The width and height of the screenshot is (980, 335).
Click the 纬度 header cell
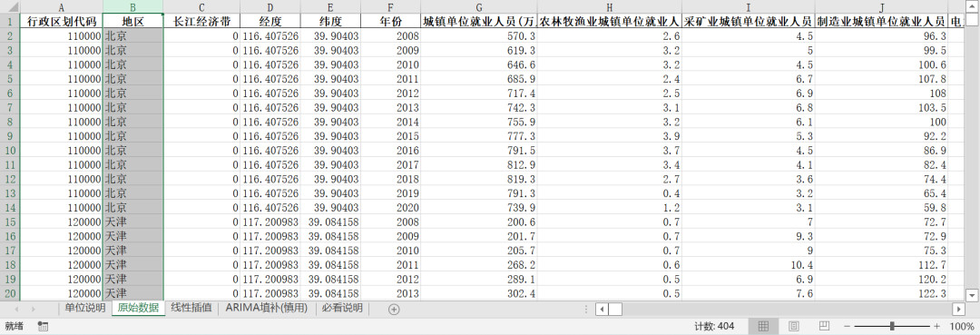[330, 21]
